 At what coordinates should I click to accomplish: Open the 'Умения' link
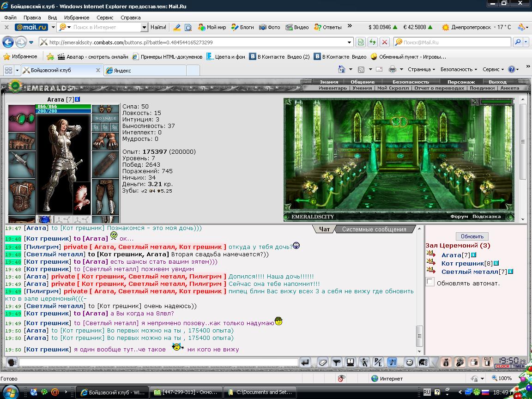pos(362,88)
